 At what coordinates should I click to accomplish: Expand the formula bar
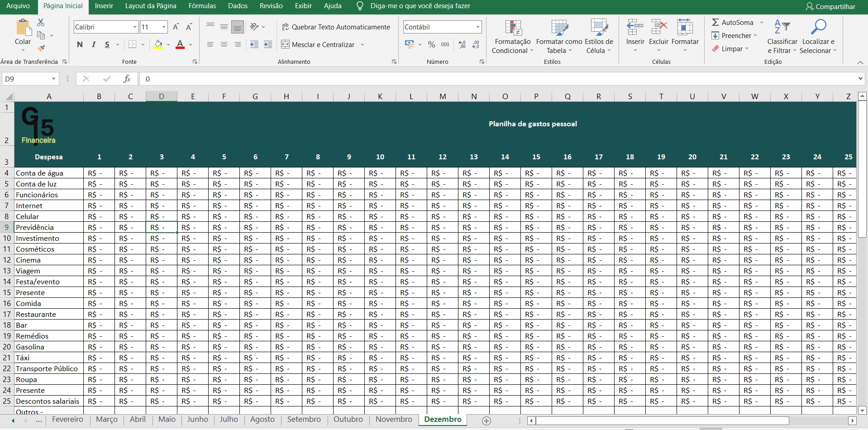coord(860,79)
